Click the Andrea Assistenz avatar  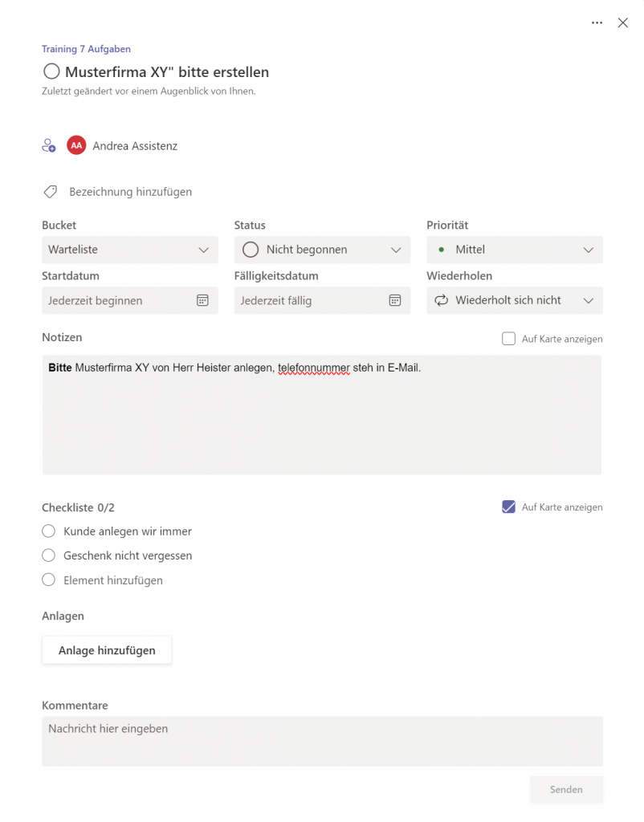point(76,146)
